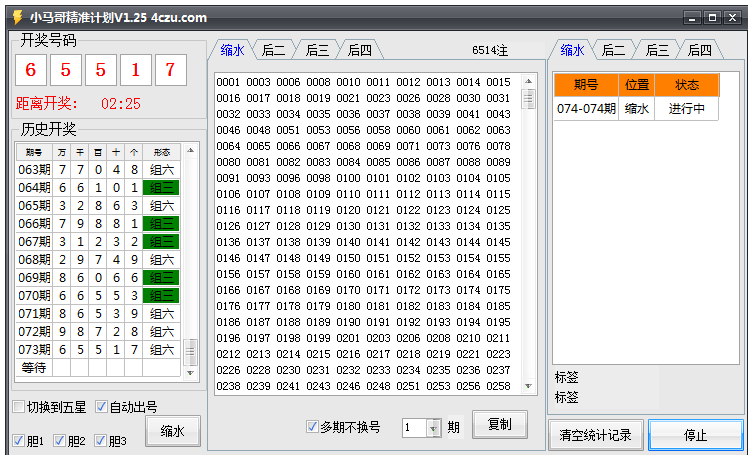Click history list scroll up arrow

click(190, 150)
